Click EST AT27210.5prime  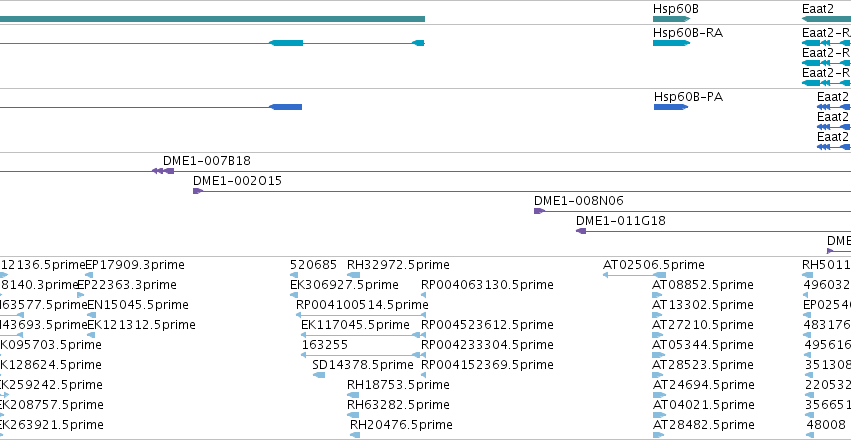click(703, 326)
